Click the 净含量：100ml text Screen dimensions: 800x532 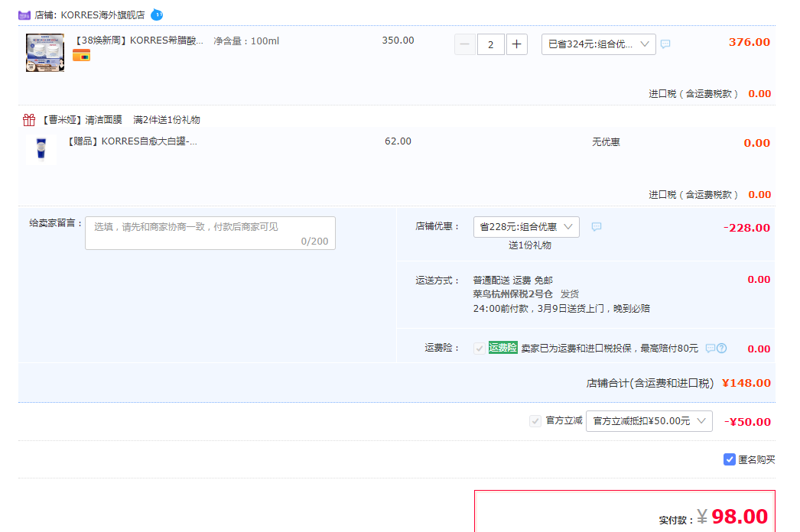[246, 41]
